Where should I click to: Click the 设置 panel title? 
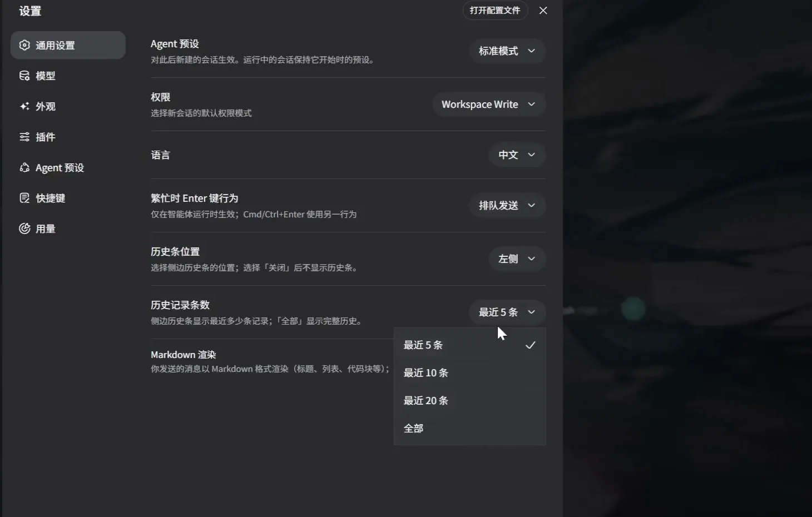(x=30, y=11)
